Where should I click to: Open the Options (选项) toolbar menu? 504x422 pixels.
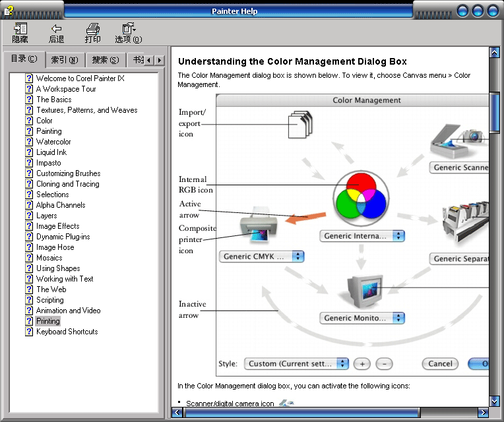pyautogui.click(x=129, y=33)
